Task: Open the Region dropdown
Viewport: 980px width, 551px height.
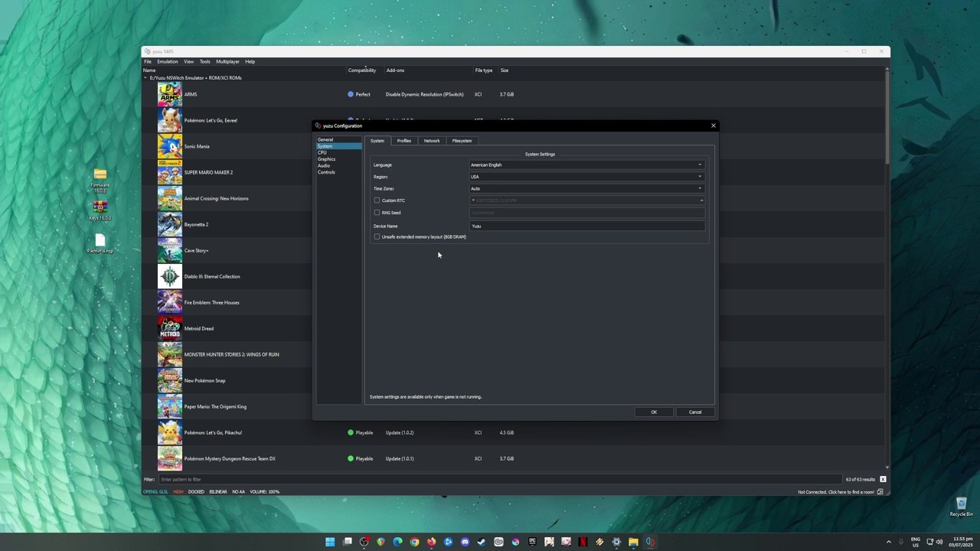Action: point(586,177)
